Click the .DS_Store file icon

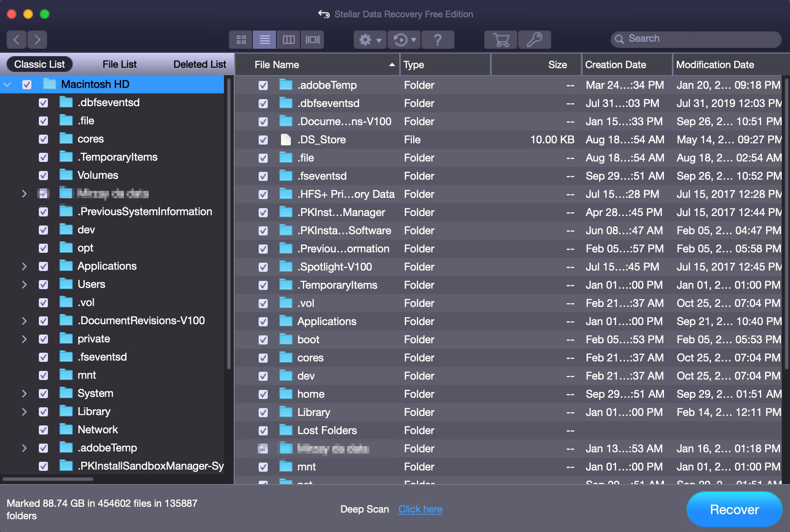click(286, 140)
